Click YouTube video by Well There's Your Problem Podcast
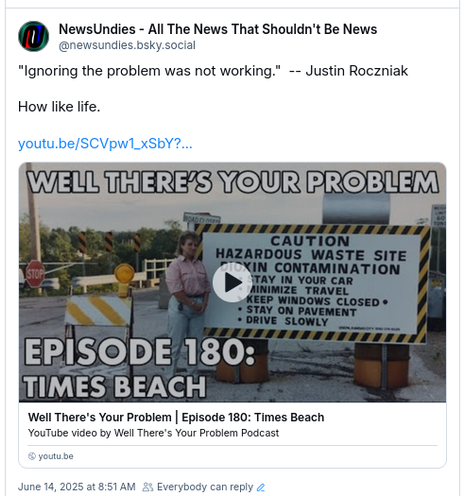Image resolution: width=465 pixels, height=496 pixels. click(x=153, y=433)
